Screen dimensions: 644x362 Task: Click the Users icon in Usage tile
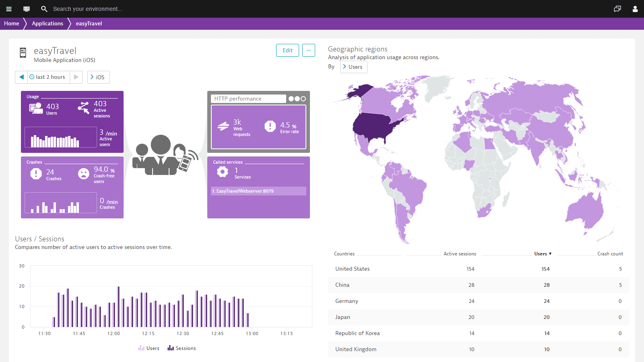click(36, 108)
